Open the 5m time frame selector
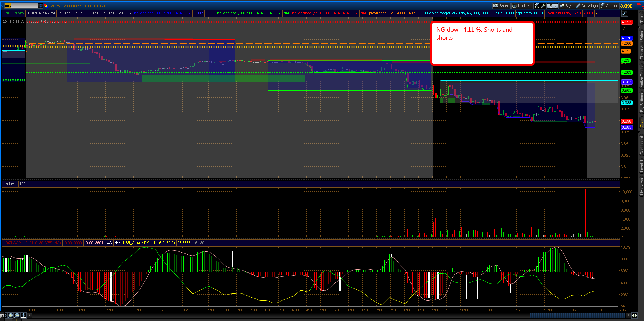The width and height of the screenshot is (644, 321). click(x=552, y=6)
